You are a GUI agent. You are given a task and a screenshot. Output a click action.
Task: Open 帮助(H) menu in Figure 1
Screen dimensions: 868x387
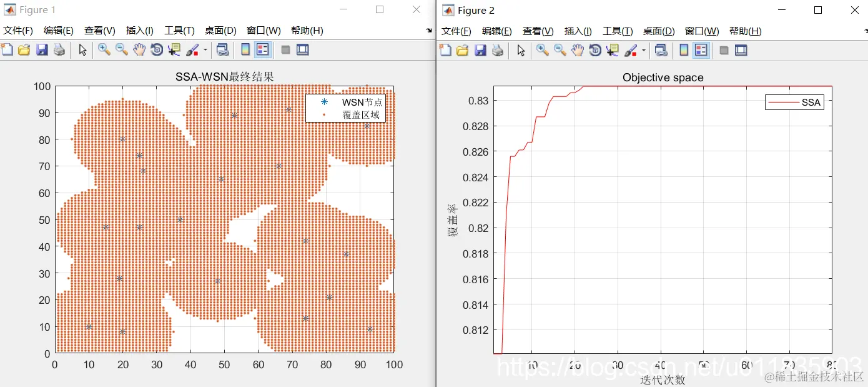coord(307,31)
